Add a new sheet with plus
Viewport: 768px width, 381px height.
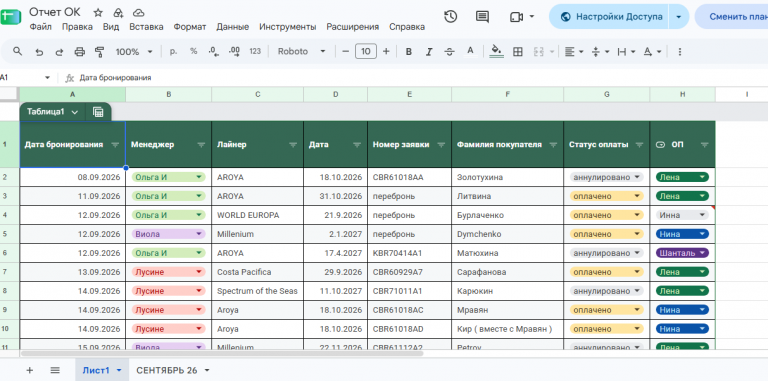(29, 370)
